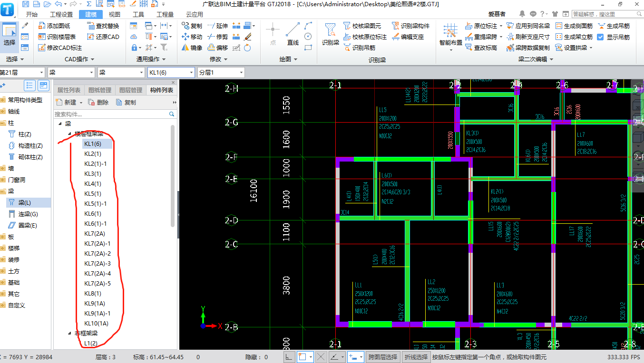Image resolution: width=644 pixels, height=363 pixels.
Task: Click the 选择 selection tool
Action: point(9,36)
